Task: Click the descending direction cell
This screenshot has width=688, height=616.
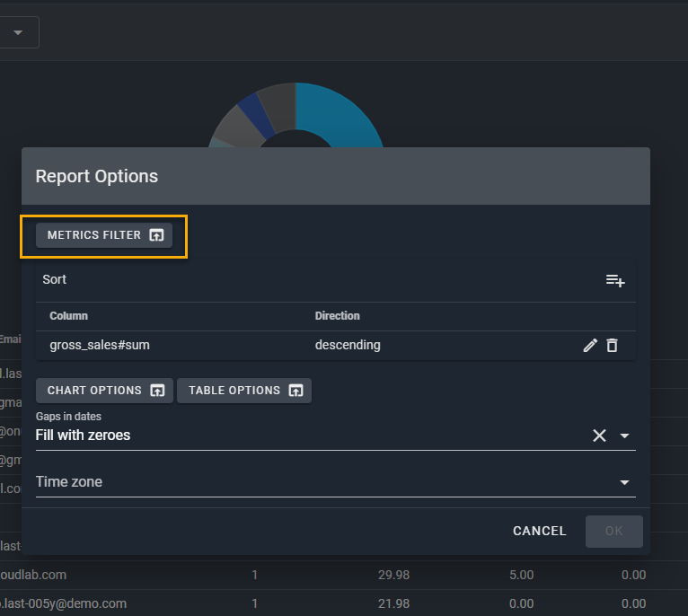Action: point(348,345)
